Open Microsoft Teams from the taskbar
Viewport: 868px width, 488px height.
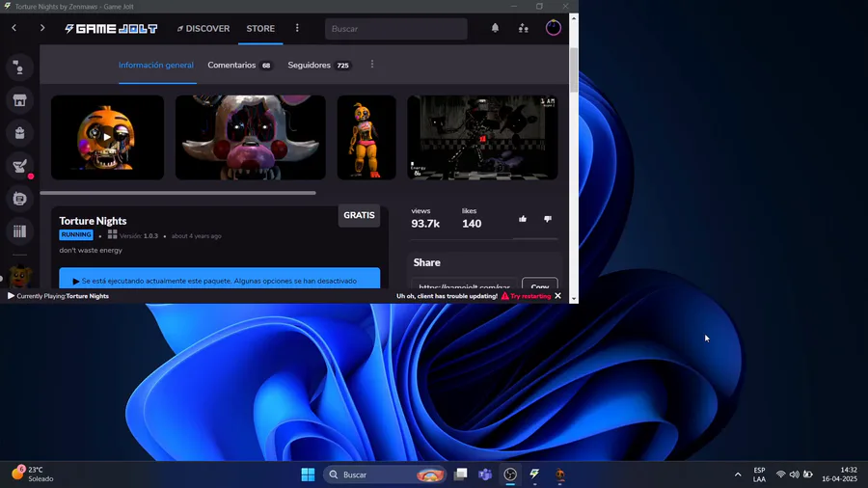click(x=485, y=474)
